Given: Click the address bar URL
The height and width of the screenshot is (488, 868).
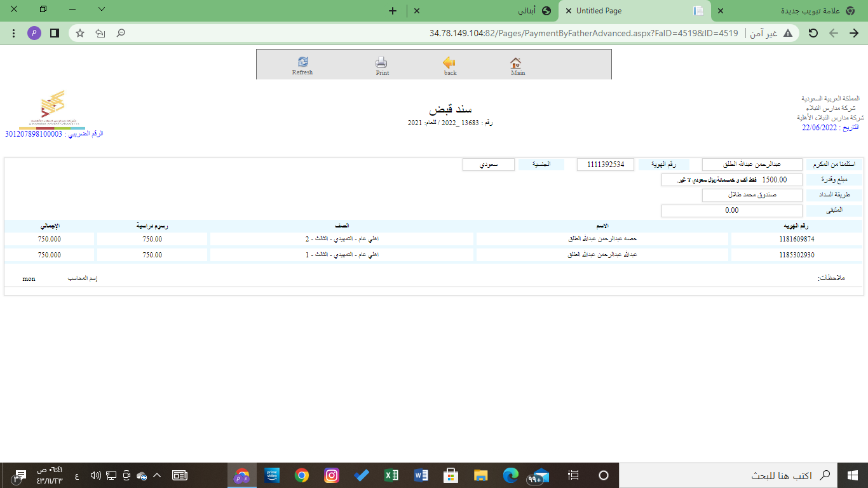Looking at the screenshot, I should click(584, 33).
